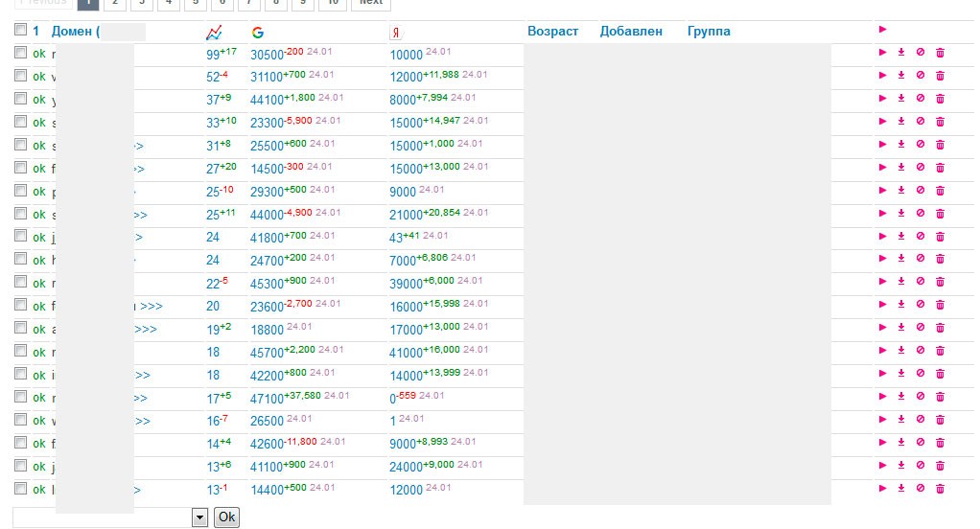Check the box for the row with Google 18800
The width and height of the screenshot is (980, 529).
tap(21, 327)
